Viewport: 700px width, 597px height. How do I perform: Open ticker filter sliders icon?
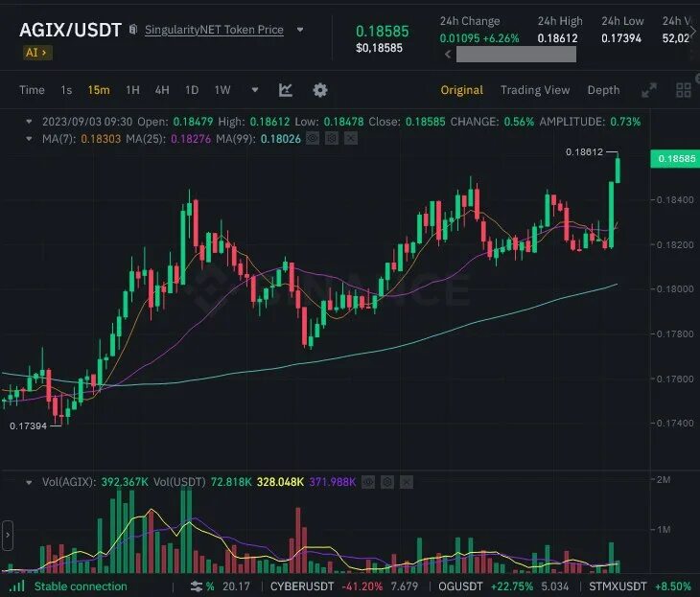[x=197, y=586]
